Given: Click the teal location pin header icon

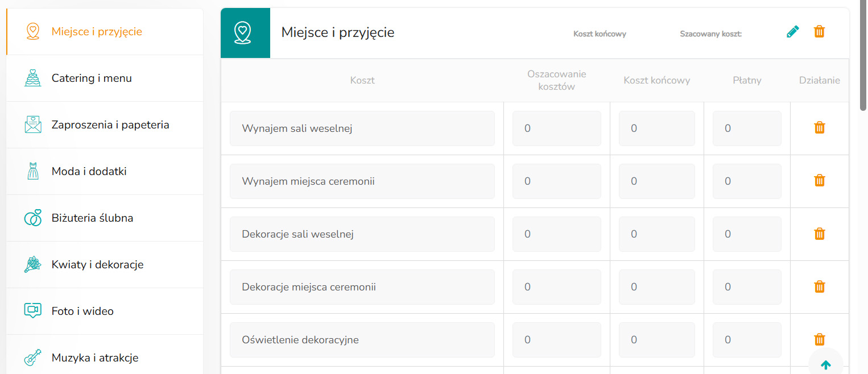Looking at the screenshot, I should 245,33.
